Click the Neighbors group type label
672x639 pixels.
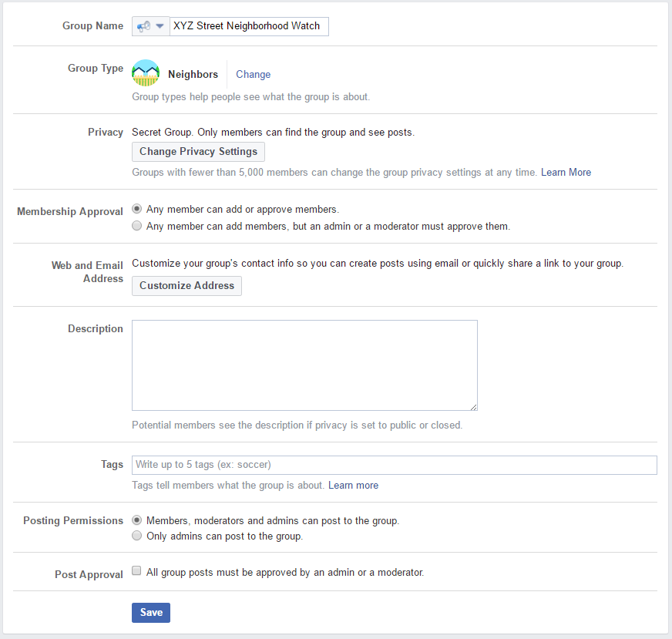(x=193, y=74)
